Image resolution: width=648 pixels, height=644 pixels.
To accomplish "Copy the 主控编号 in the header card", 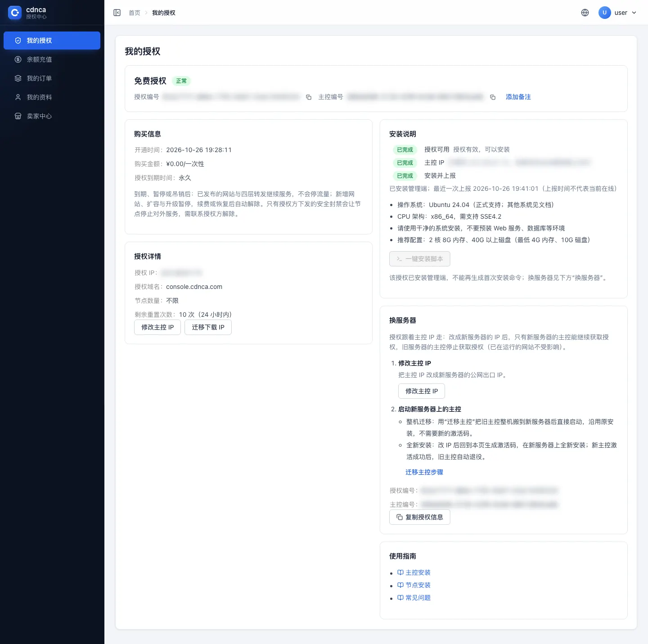I will 493,97.
